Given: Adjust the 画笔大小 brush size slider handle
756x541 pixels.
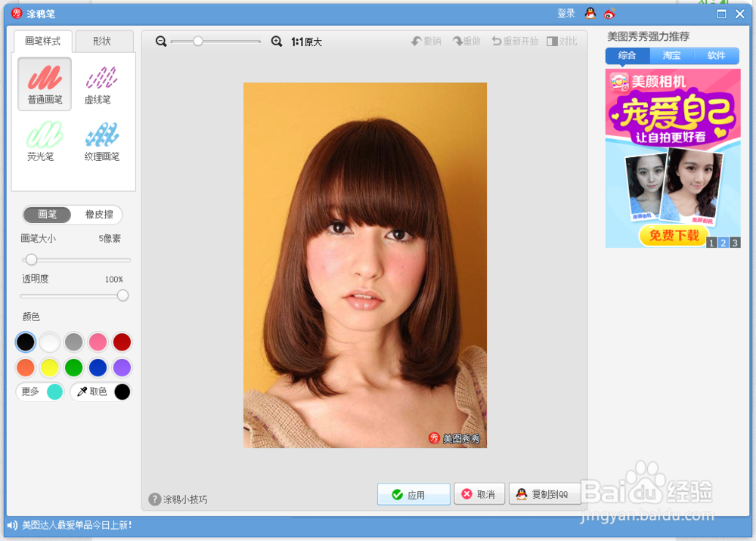Looking at the screenshot, I should [31, 260].
